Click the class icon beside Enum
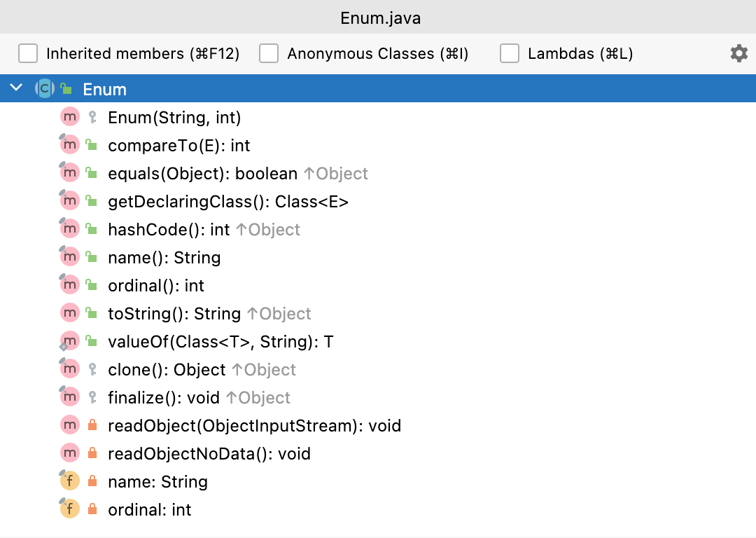This screenshot has height=538, width=756. coord(44,89)
